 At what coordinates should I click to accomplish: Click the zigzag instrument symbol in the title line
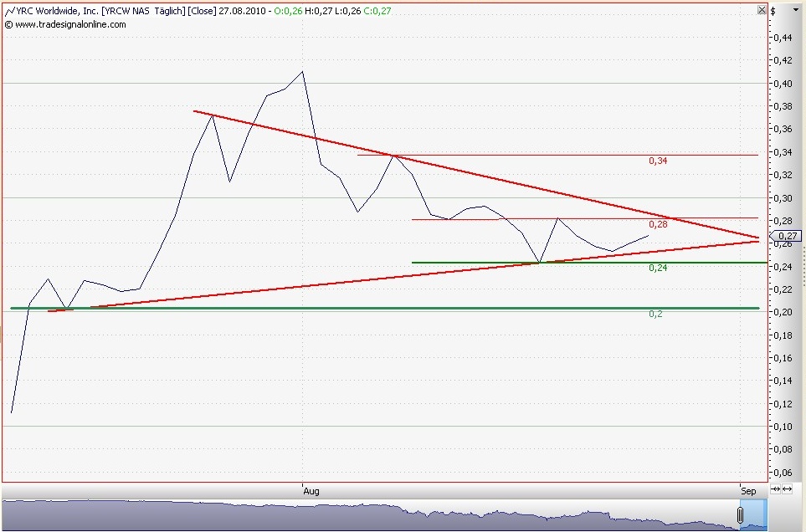tap(9, 12)
